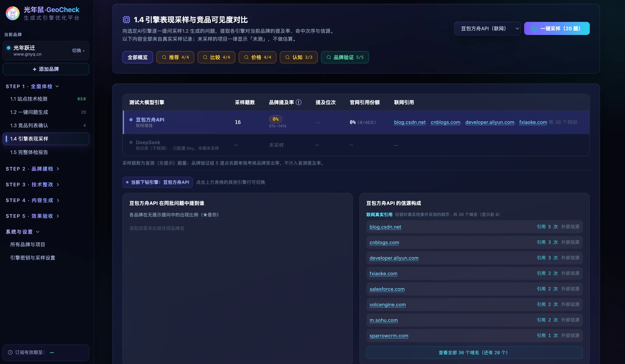Click the 光年跃迁 brand name

click(24, 48)
